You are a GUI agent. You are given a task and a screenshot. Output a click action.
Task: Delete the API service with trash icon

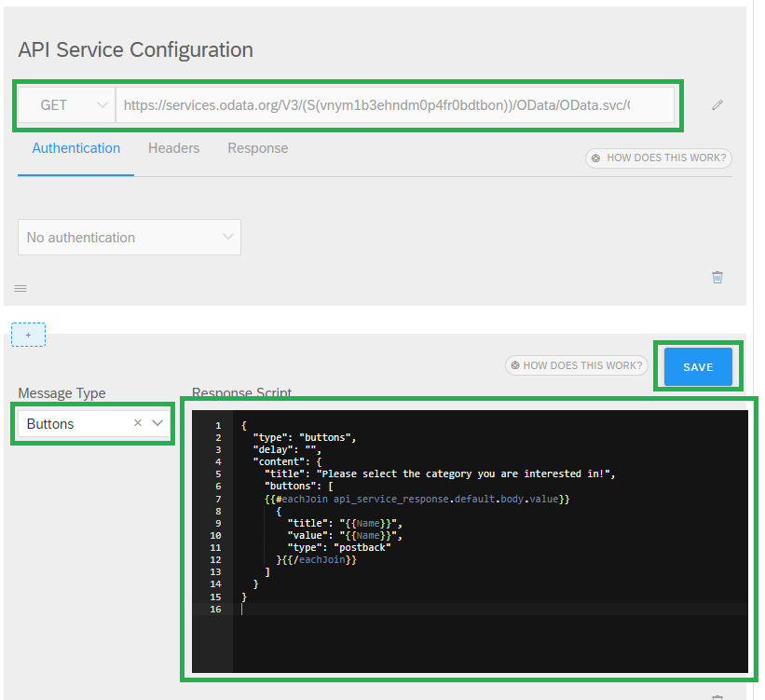(x=717, y=277)
